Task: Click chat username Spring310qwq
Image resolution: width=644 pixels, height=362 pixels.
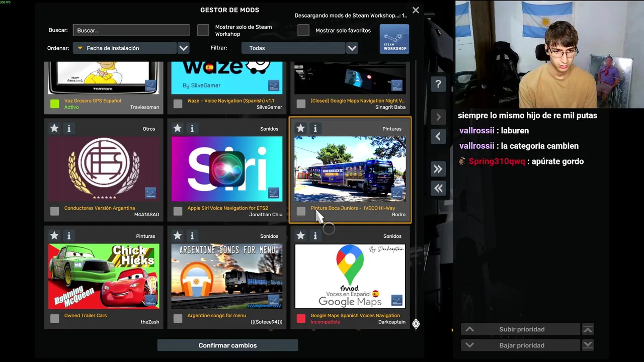Action: tap(497, 161)
